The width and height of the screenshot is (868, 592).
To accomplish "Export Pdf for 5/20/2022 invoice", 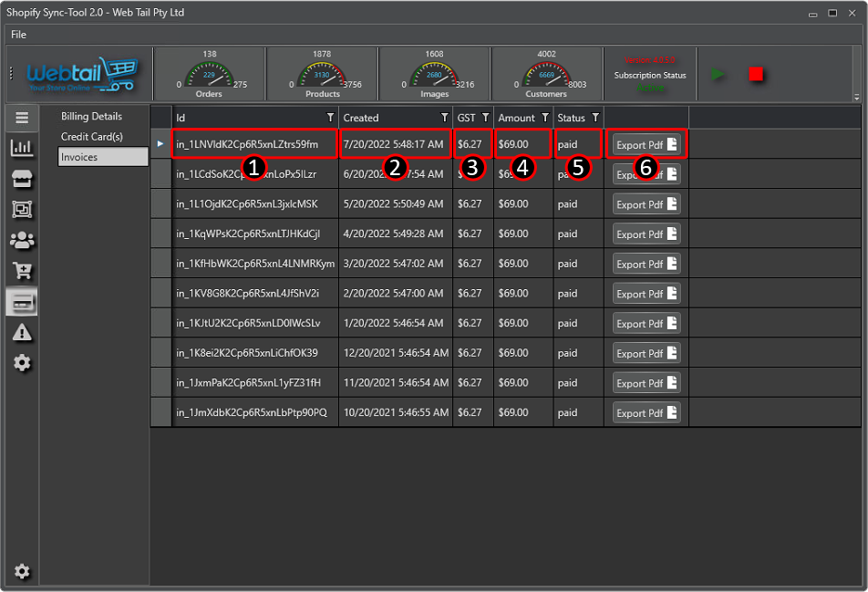I will point(646,204).
